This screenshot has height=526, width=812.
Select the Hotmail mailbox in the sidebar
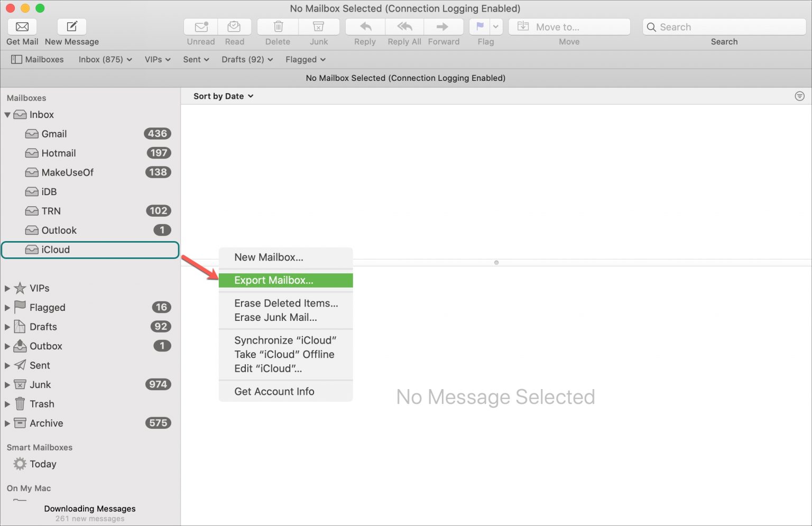58,153
